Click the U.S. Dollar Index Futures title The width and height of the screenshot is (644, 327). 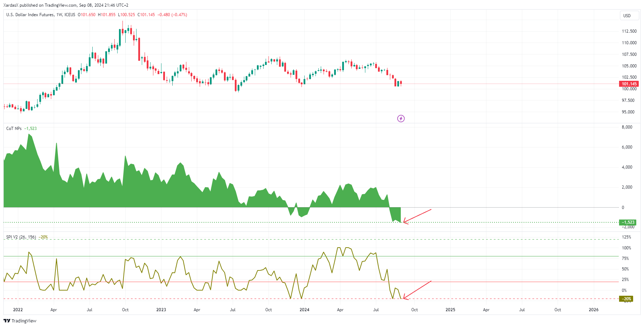coord(30,15)
